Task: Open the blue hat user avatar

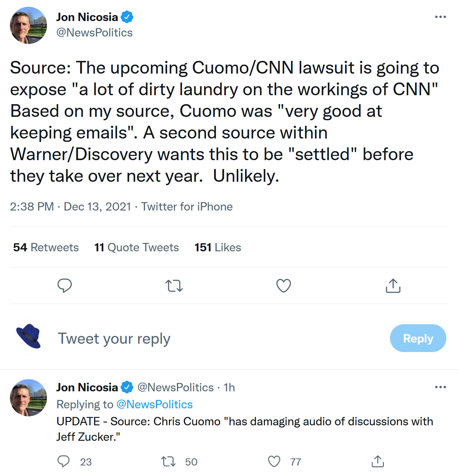Action: pyautogui.click(x=28, y=336)
